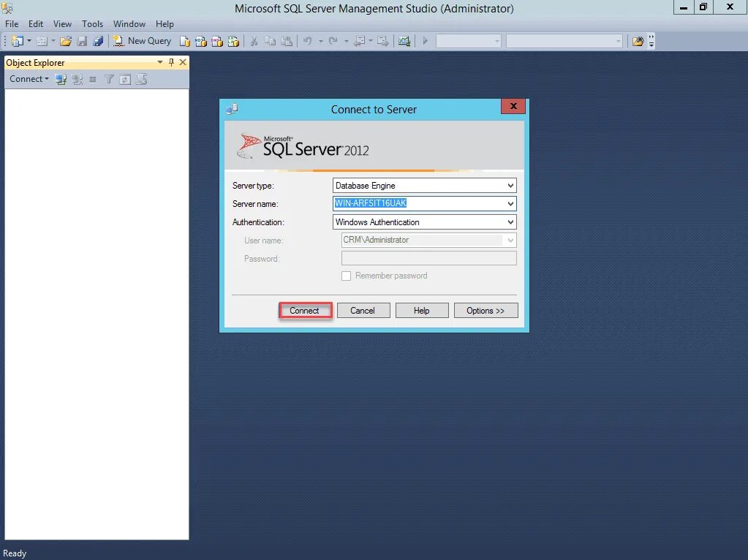
Task: Open an Analysis Services DMX Query
Action: tap(217, 41)
